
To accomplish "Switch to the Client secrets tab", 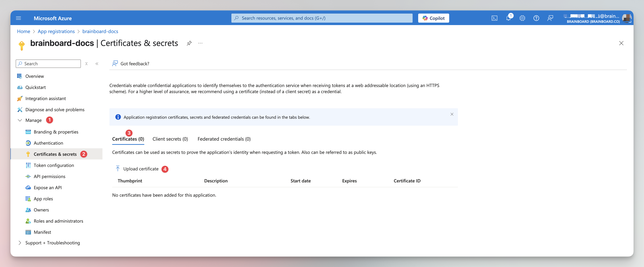I will point(170,139).
